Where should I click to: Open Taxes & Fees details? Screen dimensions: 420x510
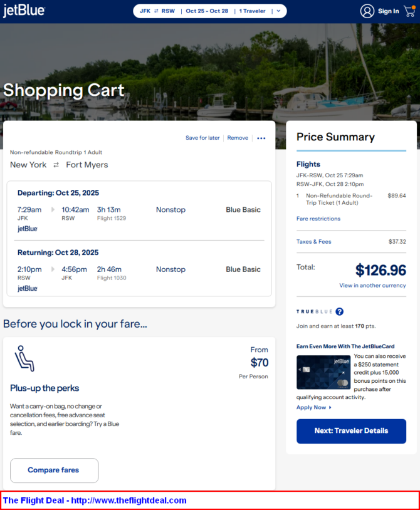click(x=313, y=242)
